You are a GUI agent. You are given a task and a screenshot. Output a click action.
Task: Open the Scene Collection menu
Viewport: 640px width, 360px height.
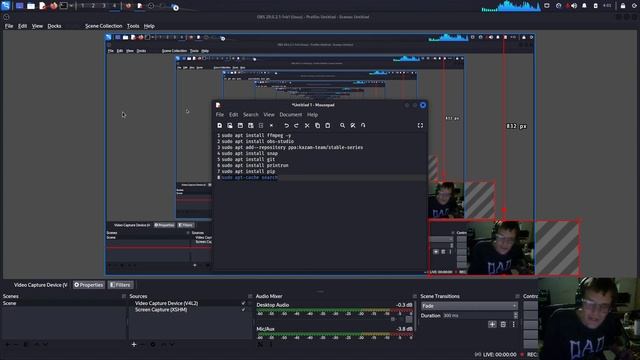(103, 26)
